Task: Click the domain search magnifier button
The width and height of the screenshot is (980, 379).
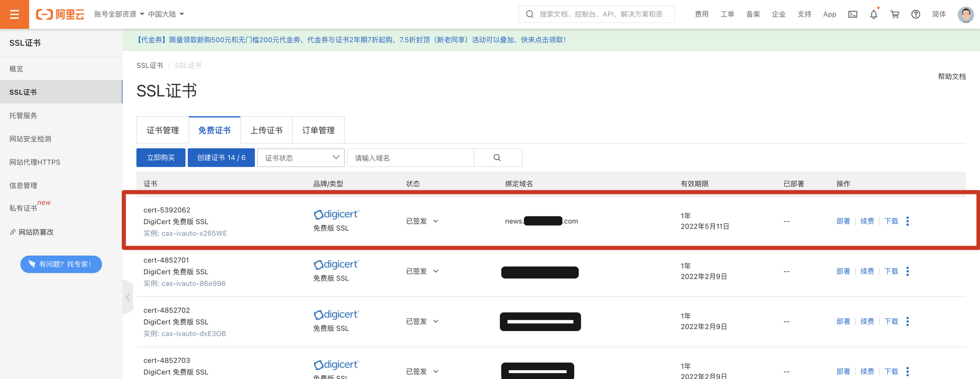Action: point(497,158)
